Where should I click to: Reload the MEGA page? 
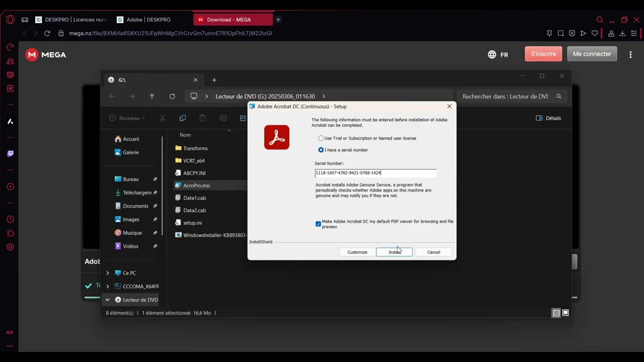pos(47,33)
